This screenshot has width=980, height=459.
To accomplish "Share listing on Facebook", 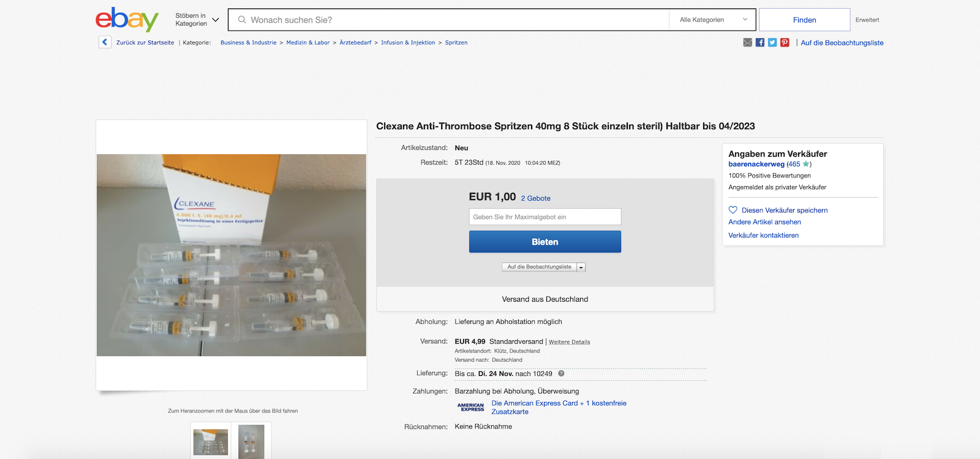I will (x=760, y=42).
